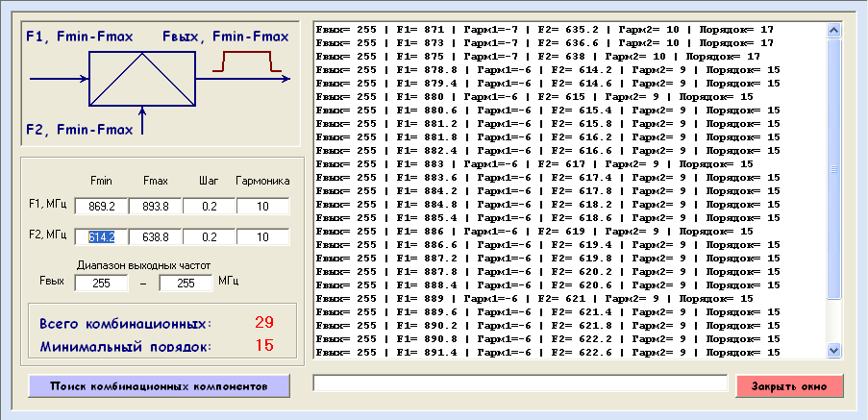Image resolution: width=868 pixels, height=420 pixels.
Task: Click the results list scroll down arrow
Action: coord(833,350)
